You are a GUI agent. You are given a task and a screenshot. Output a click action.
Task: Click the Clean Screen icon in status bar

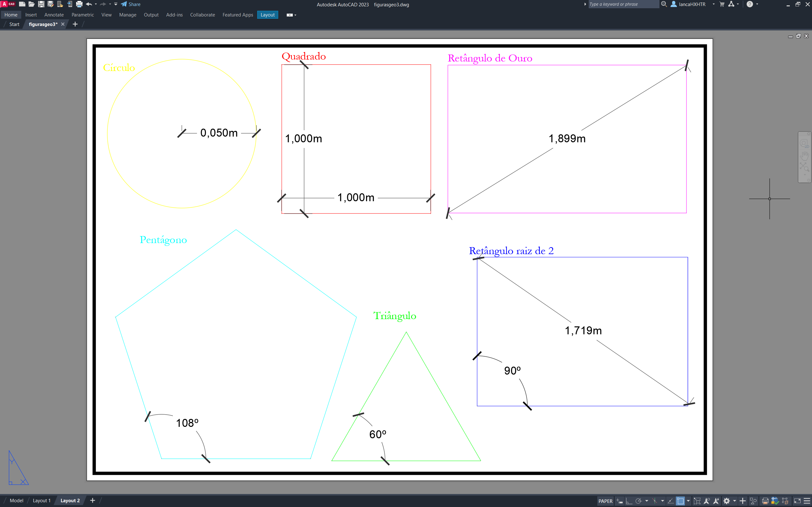click(797, 501)
